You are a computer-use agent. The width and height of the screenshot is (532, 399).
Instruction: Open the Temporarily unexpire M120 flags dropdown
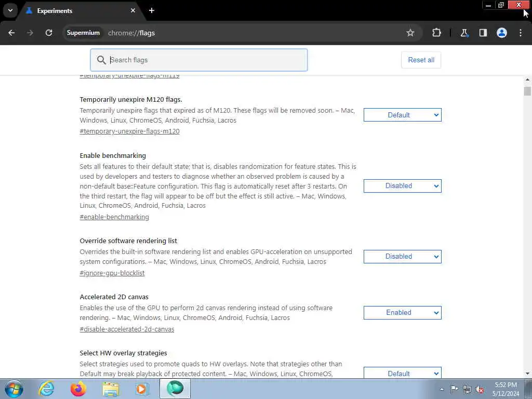pyautogui.click(x=403, y=115)
